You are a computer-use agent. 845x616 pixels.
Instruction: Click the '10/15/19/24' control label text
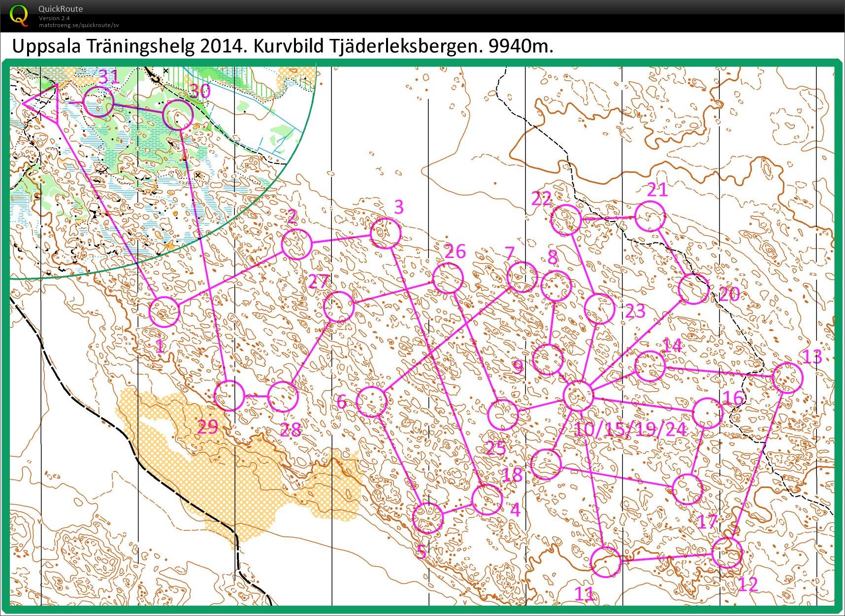630,430
